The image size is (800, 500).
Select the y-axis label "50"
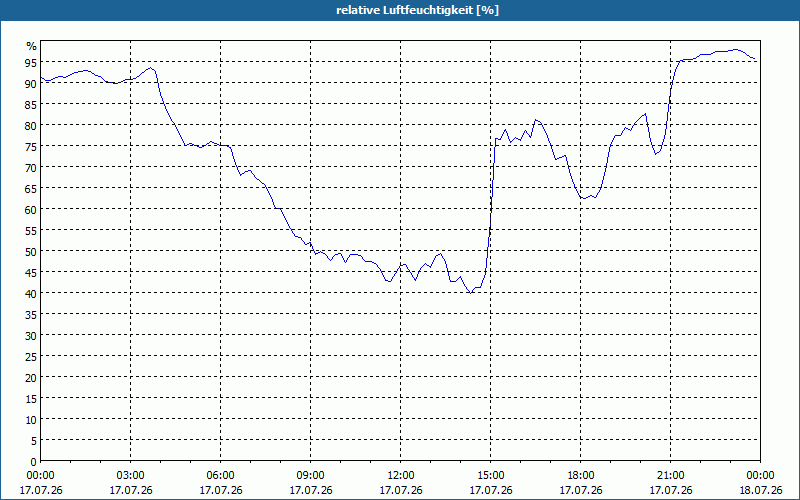[x=31, y=252]
